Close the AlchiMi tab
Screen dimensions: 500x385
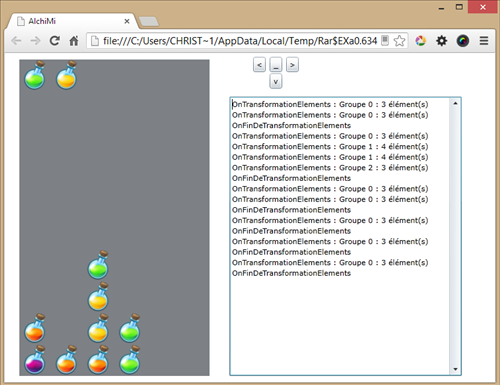127,21
